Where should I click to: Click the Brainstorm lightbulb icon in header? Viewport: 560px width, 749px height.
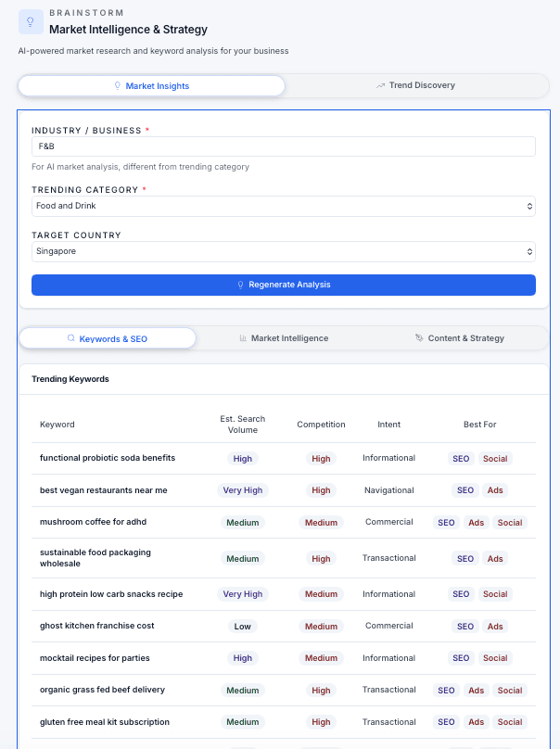tap(31, 21)
